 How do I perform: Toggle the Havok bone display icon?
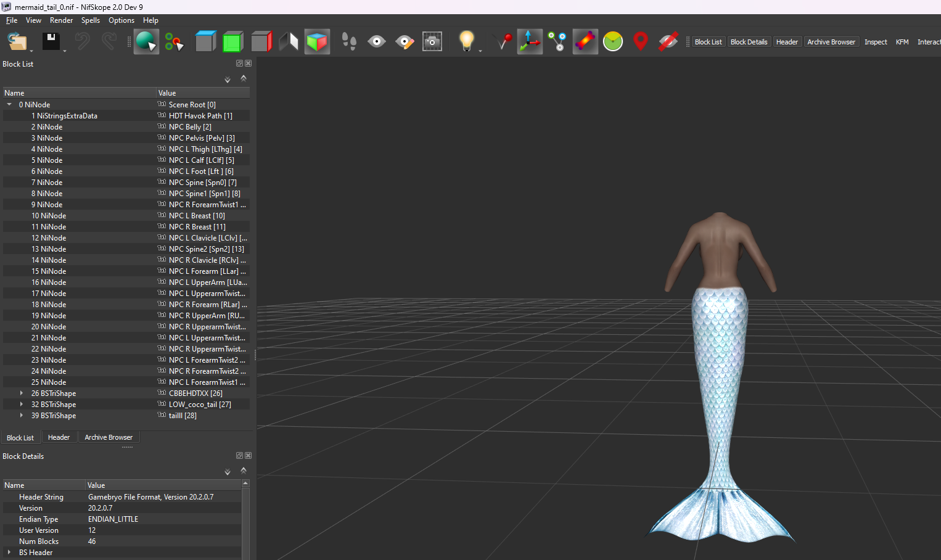pyautogui.click(x=585, y=42)
